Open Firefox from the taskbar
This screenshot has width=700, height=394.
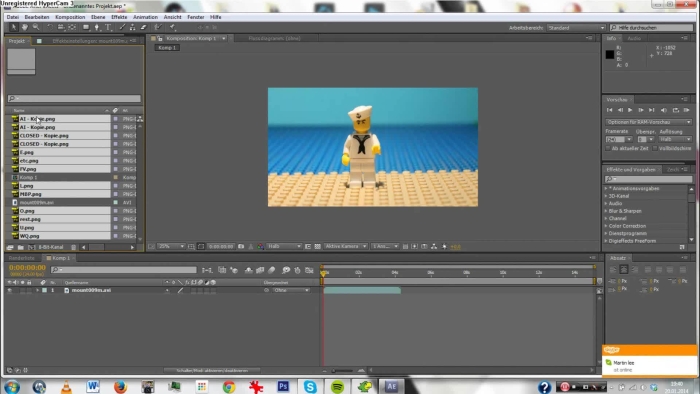point(120,386)
